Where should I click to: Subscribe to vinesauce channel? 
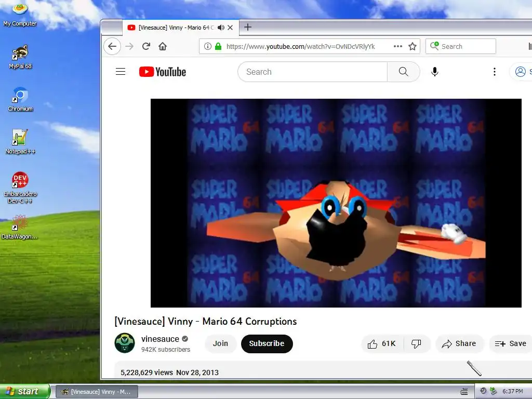[267, 344]
